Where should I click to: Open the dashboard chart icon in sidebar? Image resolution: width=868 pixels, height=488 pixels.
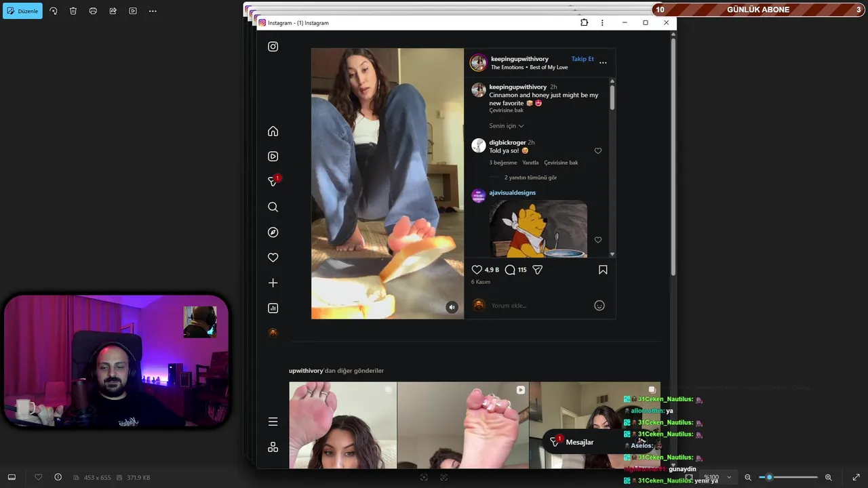click(273, 308)
